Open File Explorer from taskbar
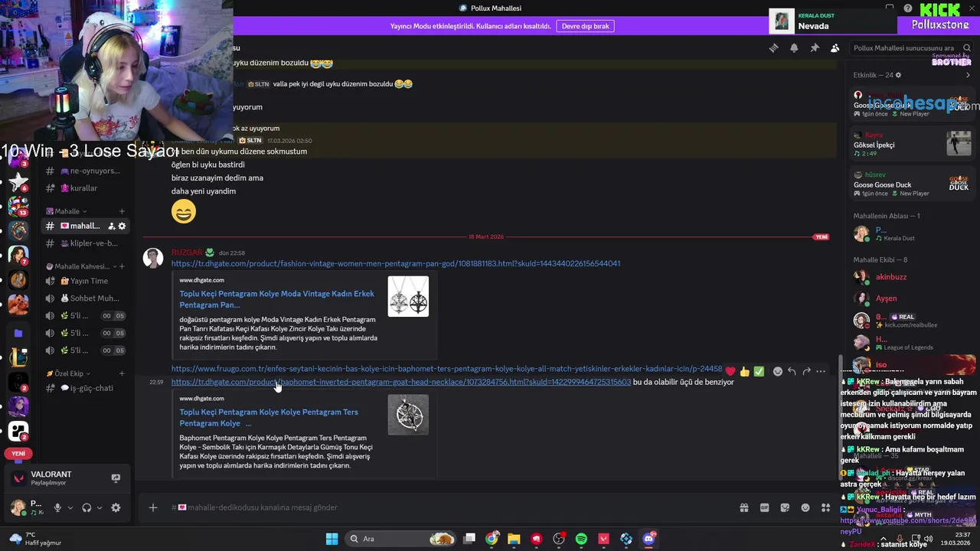Screen dimensions: 980x551 pyautogui.click(x=514, y=539)
